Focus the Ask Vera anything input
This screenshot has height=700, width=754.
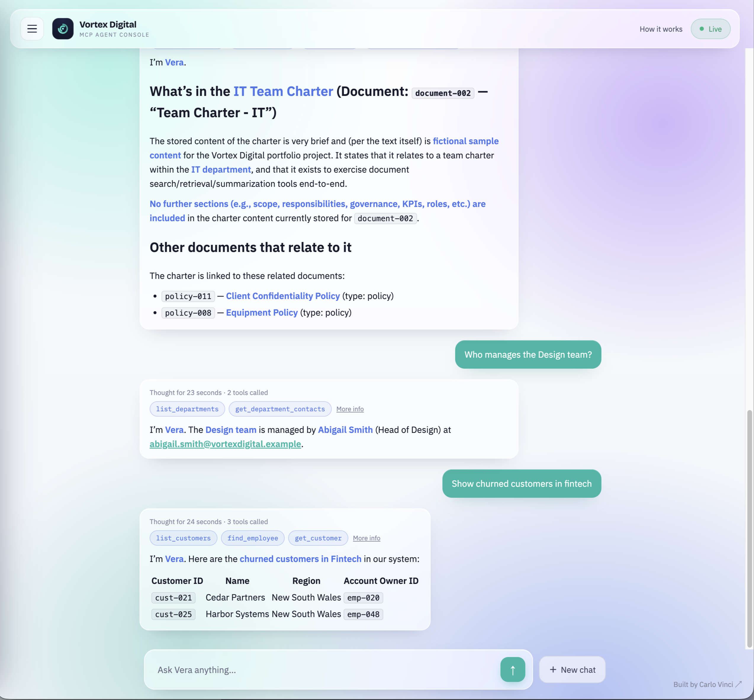click(x=326, y=670)
